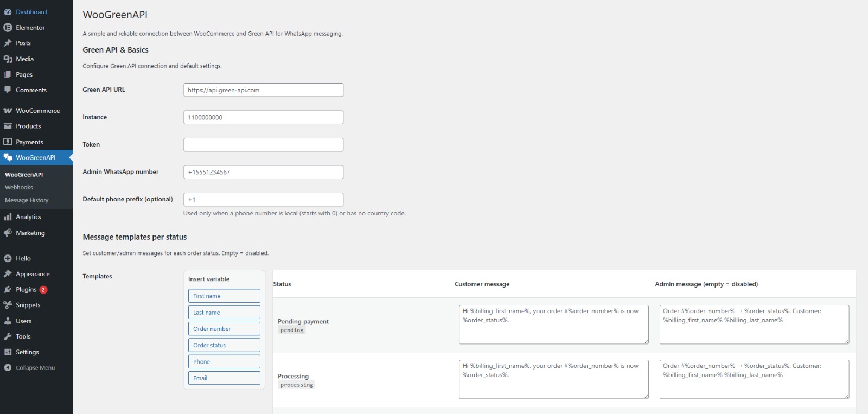This screenshot has width=868, height=414.
Task: Open the Dashboard menu item
Action: tap(31, 12)
